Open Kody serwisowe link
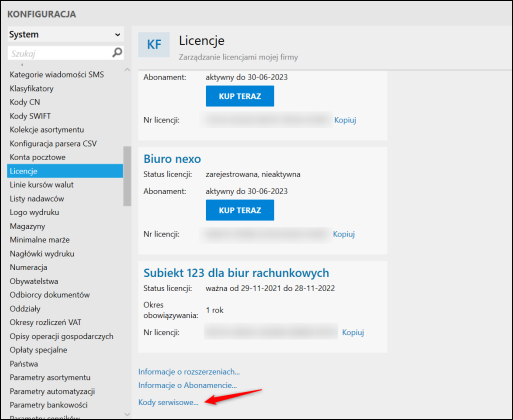Image resolution: width=513 pixels, height=420 pixels. tap(168, 402)
